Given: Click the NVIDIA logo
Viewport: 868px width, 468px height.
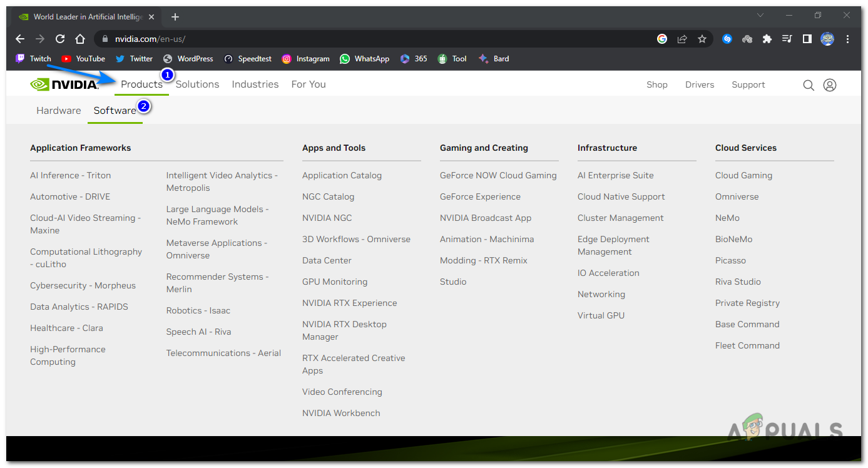Looking at the screenshot, I should point(64,84).
